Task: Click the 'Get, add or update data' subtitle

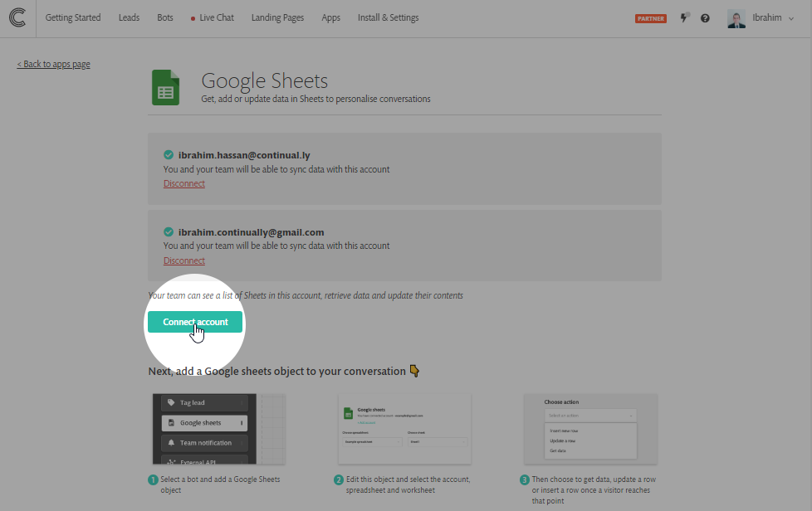Action: click(x=316, y=99)
